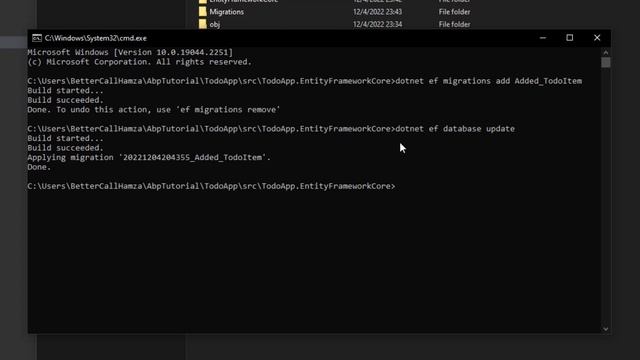Screen dimensions: 640x360
Task: Click File folder type in Migrations row
Action: (454, 12)
